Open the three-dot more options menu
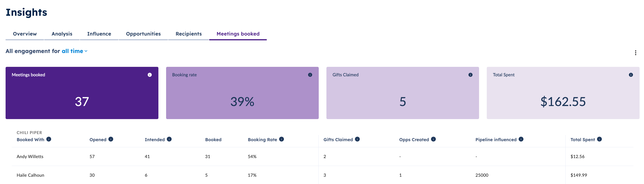This screenshot has height=184, width=644. [636, 53]
